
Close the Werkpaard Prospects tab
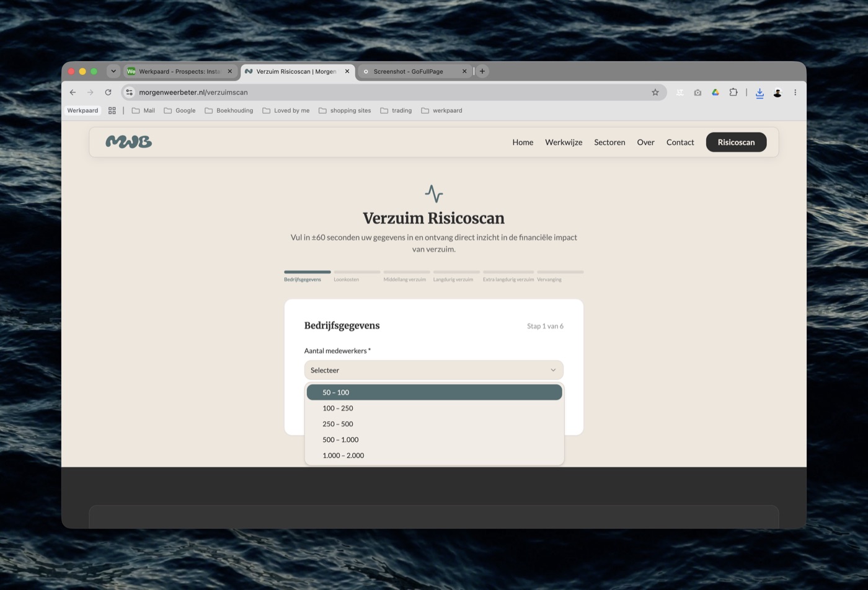229,71
